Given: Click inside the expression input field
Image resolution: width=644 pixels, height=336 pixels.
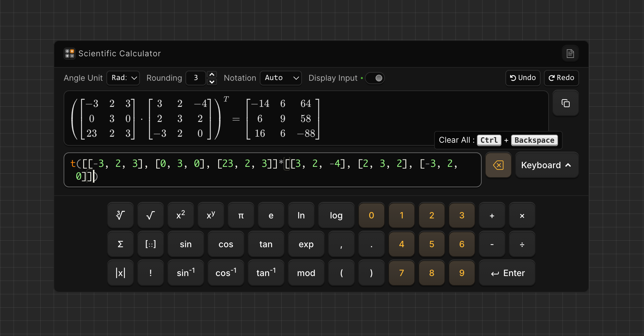Looking at the screenshot, I should pyautogui.click(x=272, y=170).
